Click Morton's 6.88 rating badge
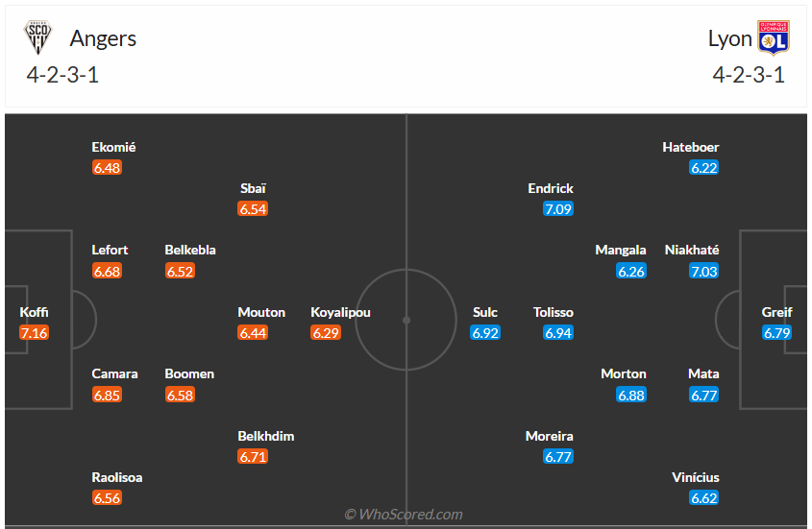 pos(631,395)
